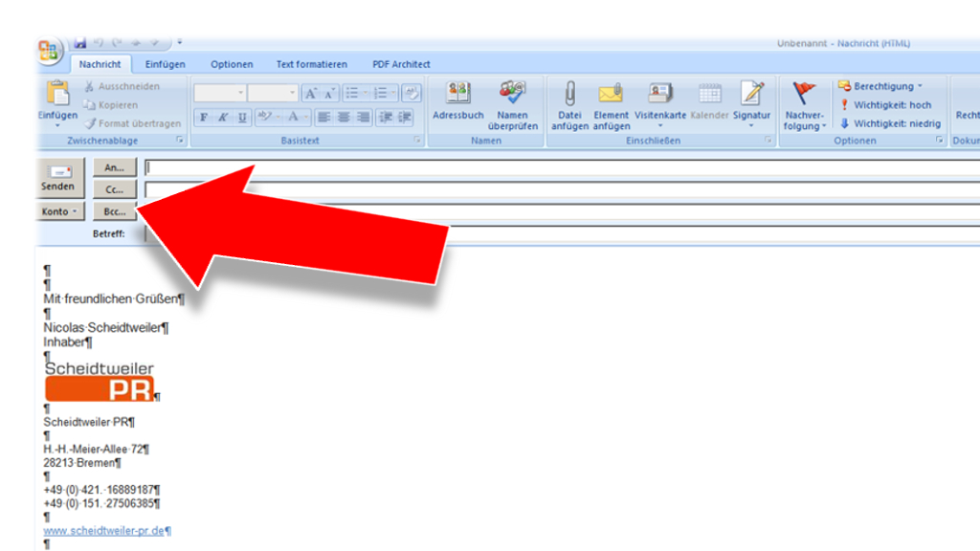
Task: Focus the Cc recipients field
Action: pyautogui.click(x=562, y=189)
